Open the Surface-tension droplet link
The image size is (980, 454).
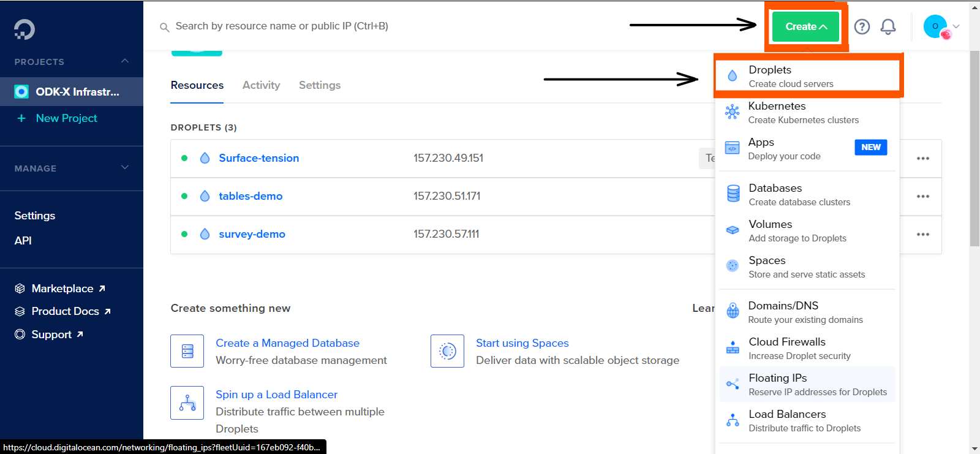(x=259, y=158)
